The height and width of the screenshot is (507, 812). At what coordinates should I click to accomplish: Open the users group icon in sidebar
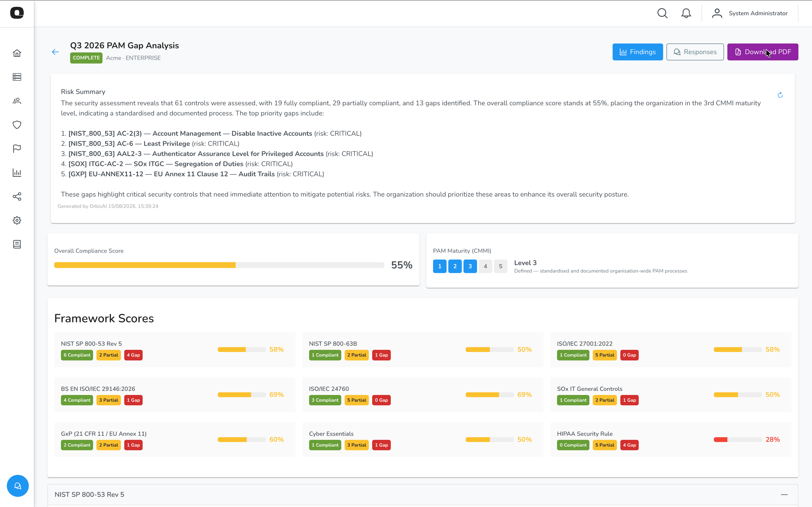coord(17,101)
